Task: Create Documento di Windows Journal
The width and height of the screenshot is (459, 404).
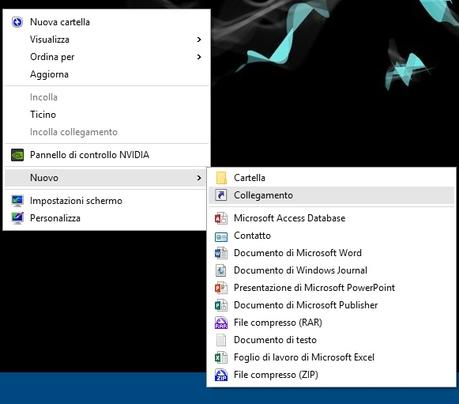Action: 331,270
